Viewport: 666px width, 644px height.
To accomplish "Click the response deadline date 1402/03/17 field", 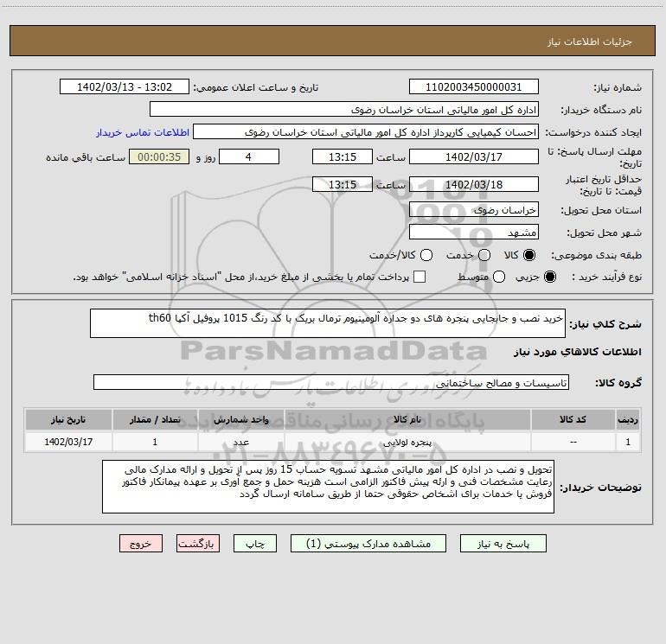I will click(474, 156).
